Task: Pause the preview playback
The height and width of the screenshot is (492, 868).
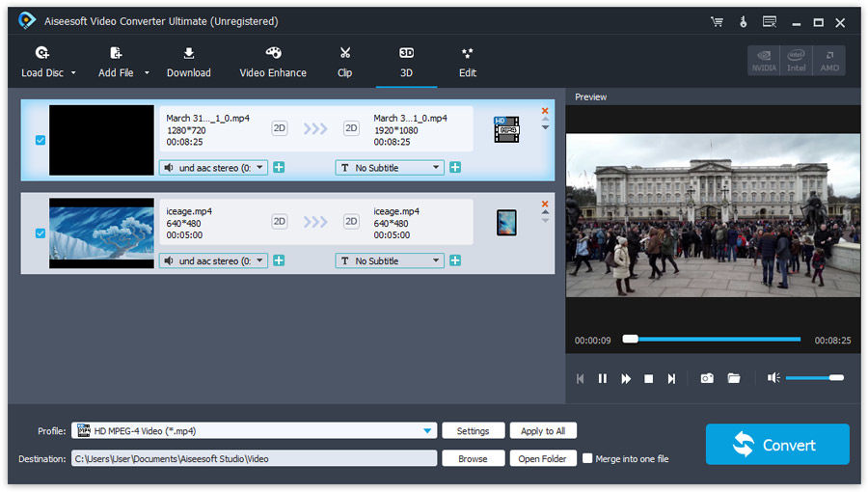Action: (x=602, y=378)
